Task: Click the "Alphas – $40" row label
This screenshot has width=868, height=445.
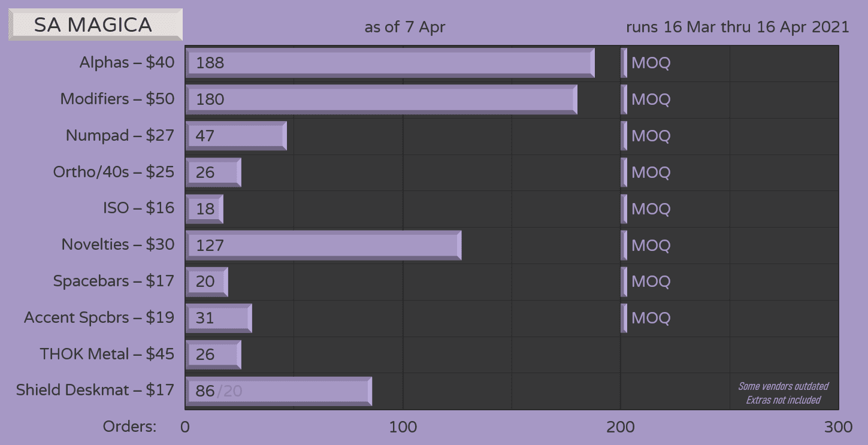Action: [x=127, y=63]
